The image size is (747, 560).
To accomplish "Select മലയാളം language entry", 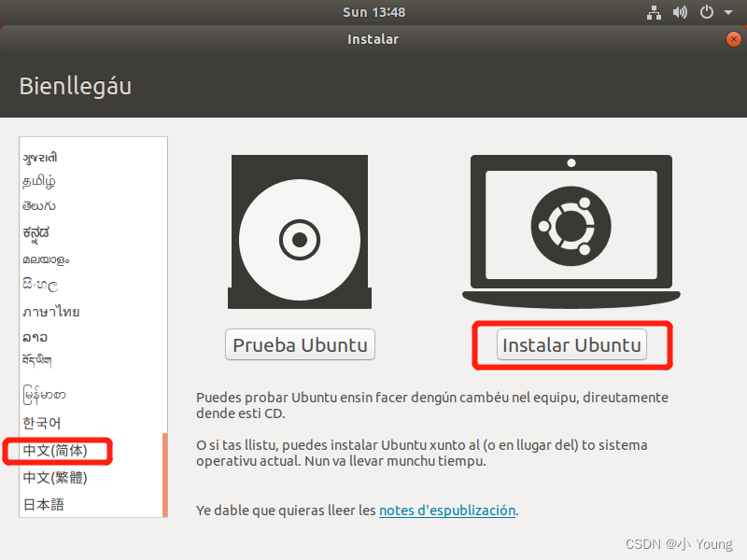I will pyautogui.click(x=46, y=260).
